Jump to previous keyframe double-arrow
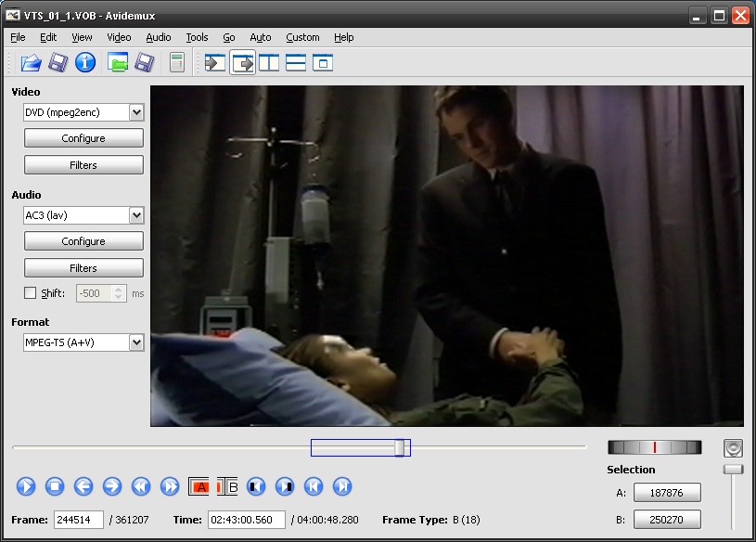This screenshot has width=756, height=542. click(x=141, y=486)
